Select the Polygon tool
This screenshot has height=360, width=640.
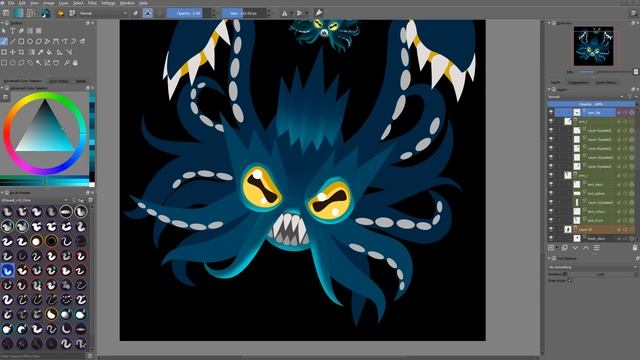pyautogui.click(x=38, y=41)
